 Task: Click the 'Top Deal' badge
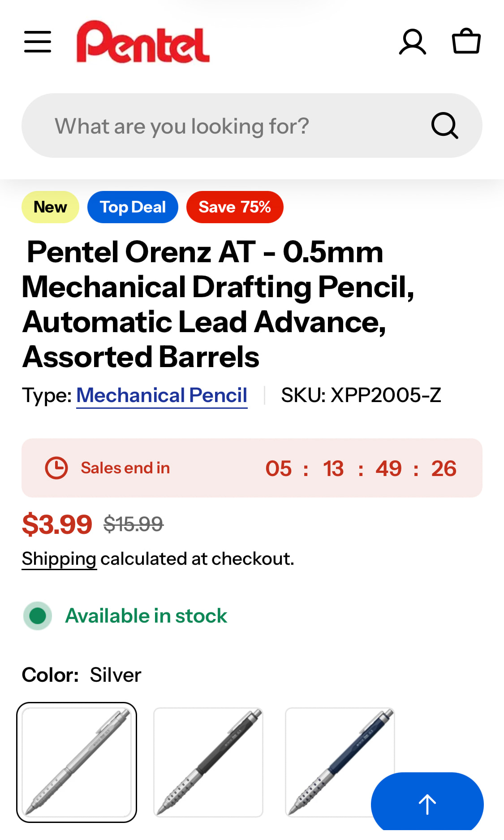click(133, 207)
